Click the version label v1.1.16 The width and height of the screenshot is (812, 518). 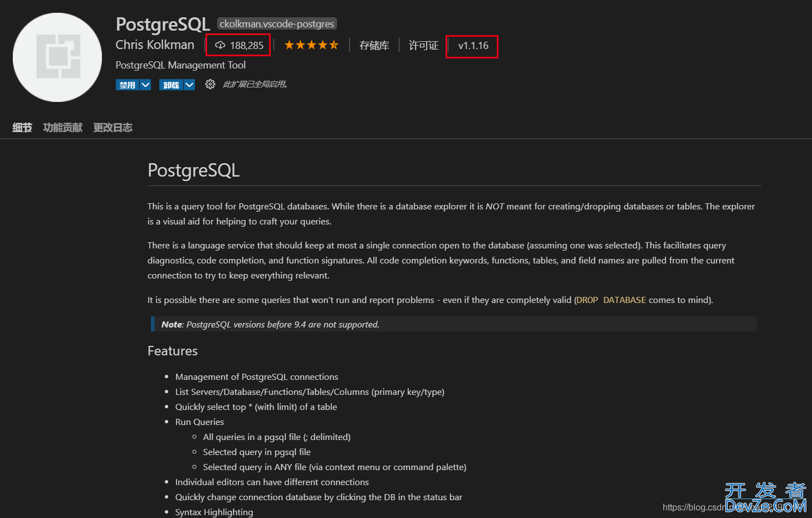click(473, 46)
